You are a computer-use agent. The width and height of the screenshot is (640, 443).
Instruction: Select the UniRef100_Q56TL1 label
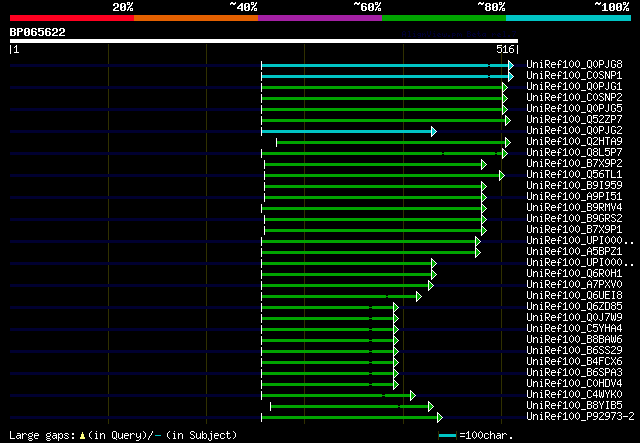point(574,174)
